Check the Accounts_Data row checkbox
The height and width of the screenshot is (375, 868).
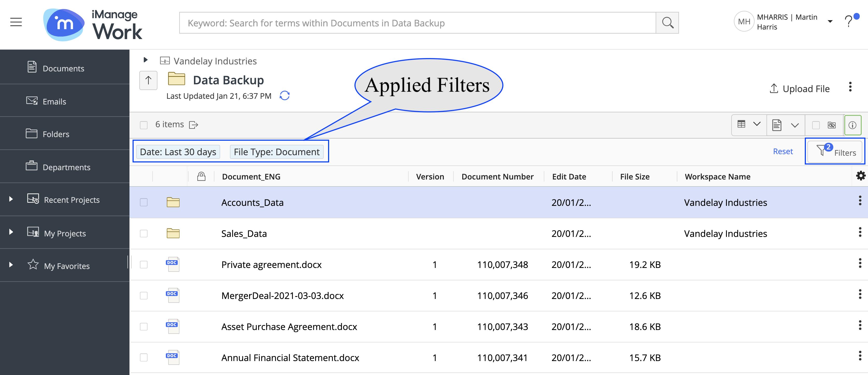pyautogui.click(x=144, y=202)
